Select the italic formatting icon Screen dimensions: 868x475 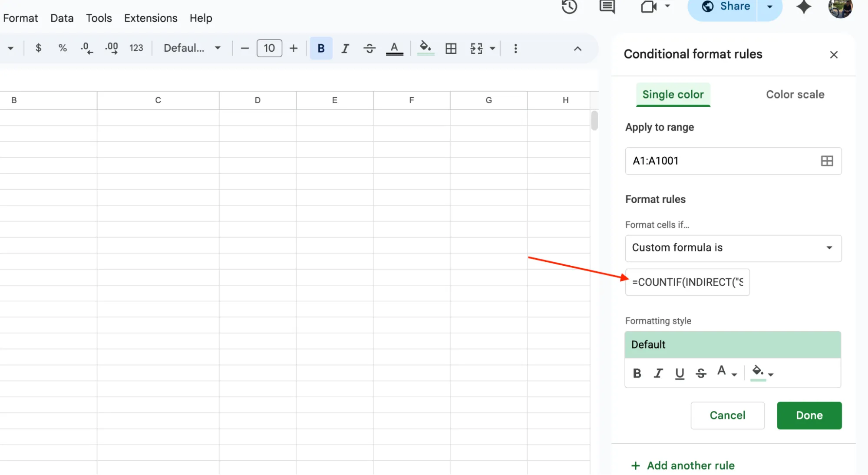coord(345,48)
